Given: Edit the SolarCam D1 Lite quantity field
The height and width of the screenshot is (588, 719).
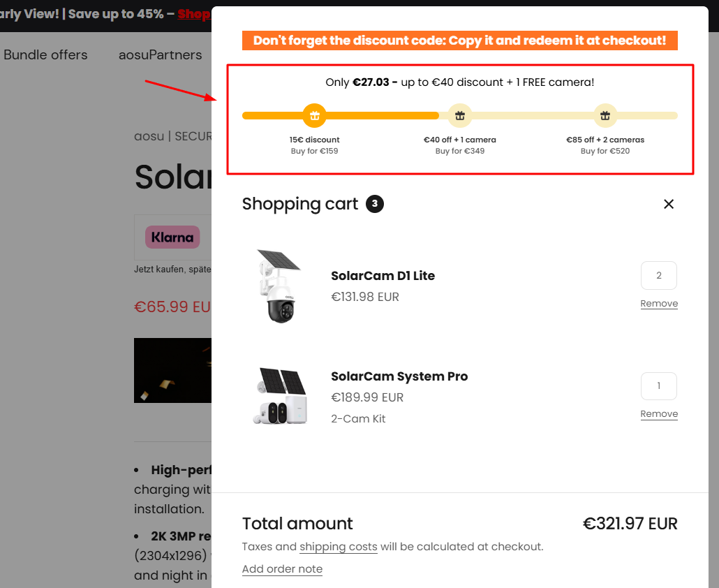Looking at the screenshot, I should click(x=658, y=276).
